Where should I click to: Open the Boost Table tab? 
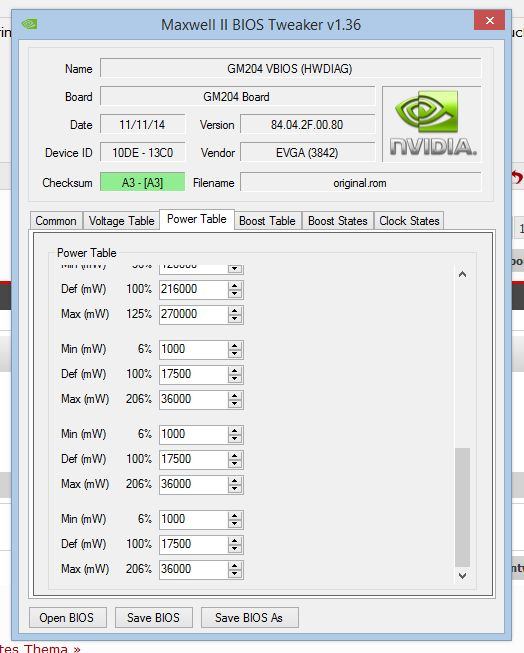tap(267, 221)
